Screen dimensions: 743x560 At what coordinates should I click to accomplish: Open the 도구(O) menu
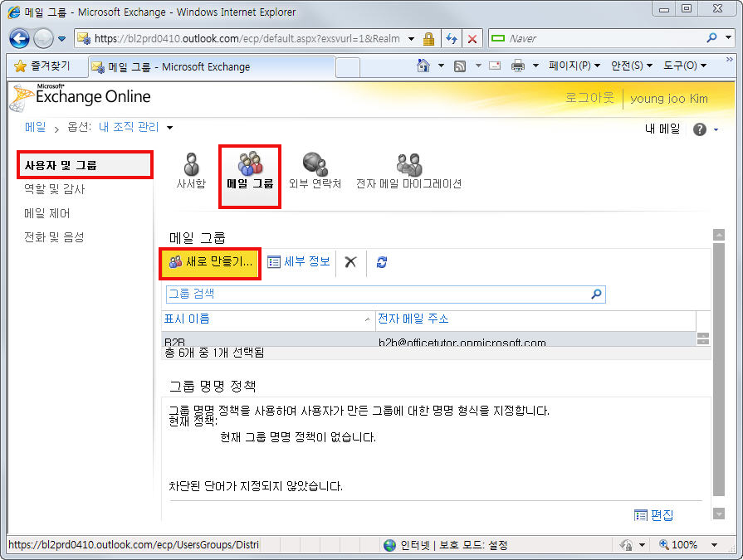pos(685,66)
